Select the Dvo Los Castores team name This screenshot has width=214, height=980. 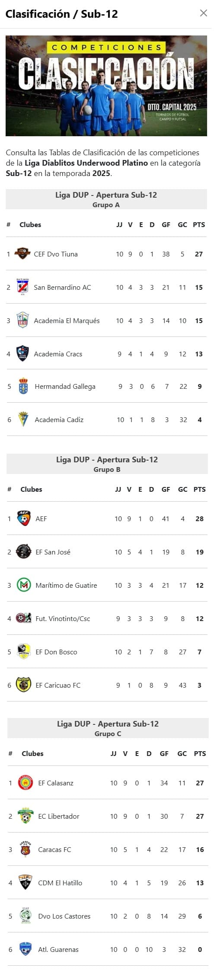click(64, 916)
